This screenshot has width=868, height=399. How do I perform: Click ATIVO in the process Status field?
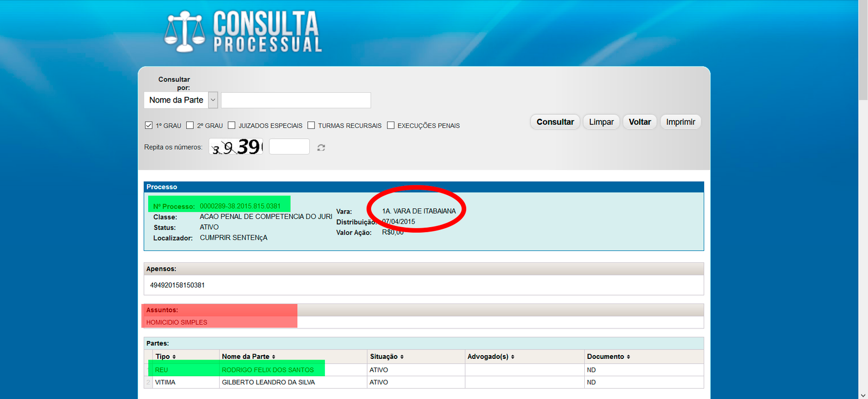209,227
